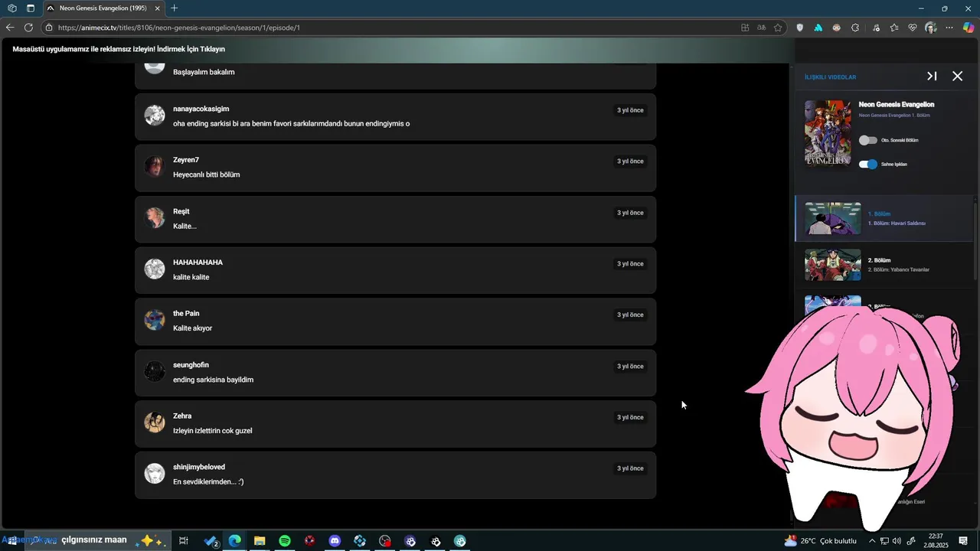Turn off the Sahne Işıkları toggle
Image resolution: width=980 pixels, height=551 pixels.
click(867, 164)
